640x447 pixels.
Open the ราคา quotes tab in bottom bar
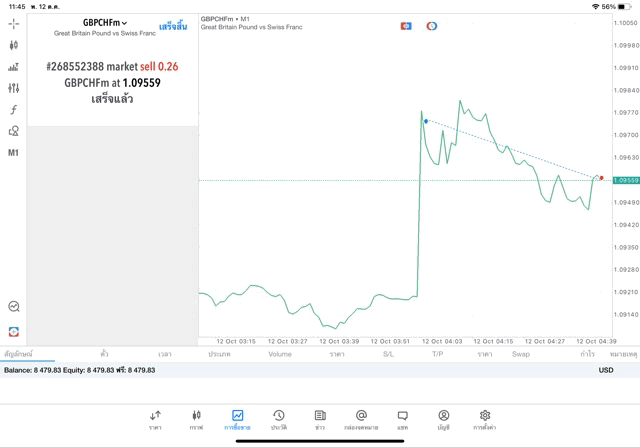coord(155,420)
